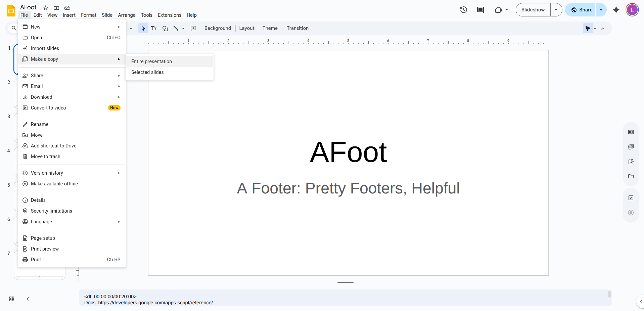Click Make available offline

pyautogui.click(x=54, y=184)
